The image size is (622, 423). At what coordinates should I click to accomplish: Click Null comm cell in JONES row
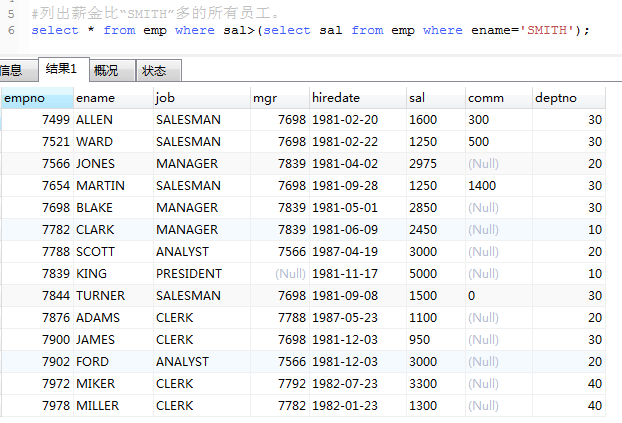(x=499, y=164)
